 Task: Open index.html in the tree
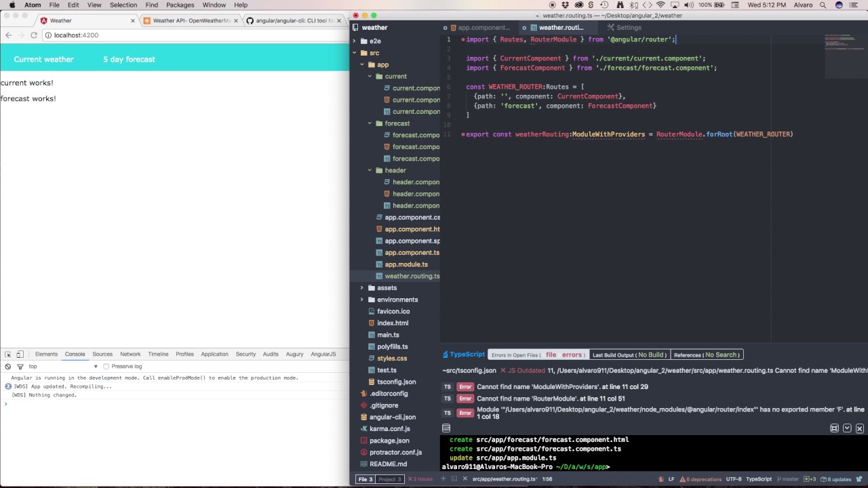point(393,323)
